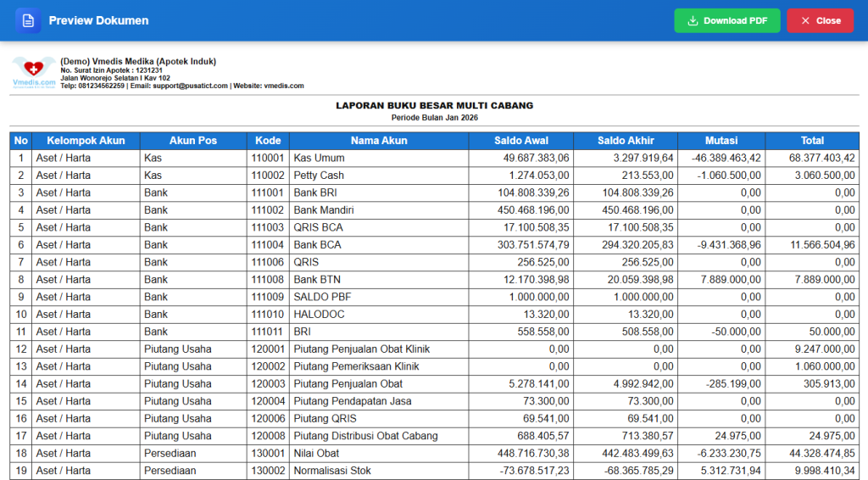Click the Total column header
868x480 pixels.
pyautogui.click(x=812, y=141)
